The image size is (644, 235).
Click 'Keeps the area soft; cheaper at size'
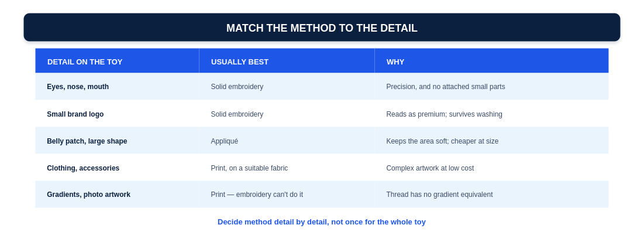[x=442, y=141]
